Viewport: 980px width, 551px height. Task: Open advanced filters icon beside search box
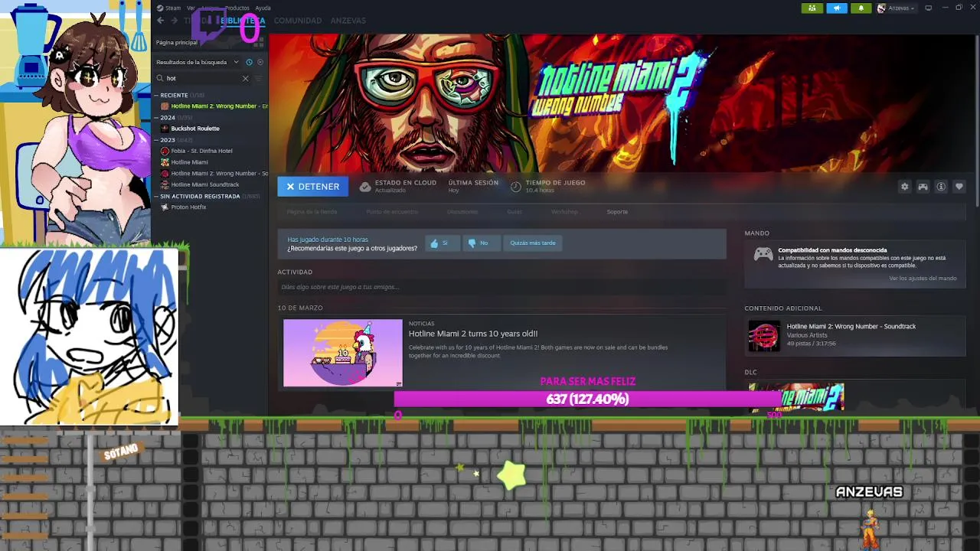259,78
